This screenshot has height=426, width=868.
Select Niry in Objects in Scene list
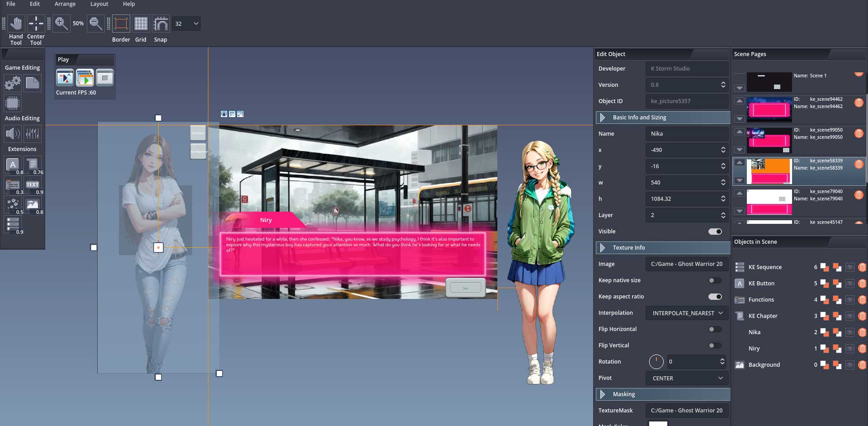pyautogui.click(x=754, y=349)
